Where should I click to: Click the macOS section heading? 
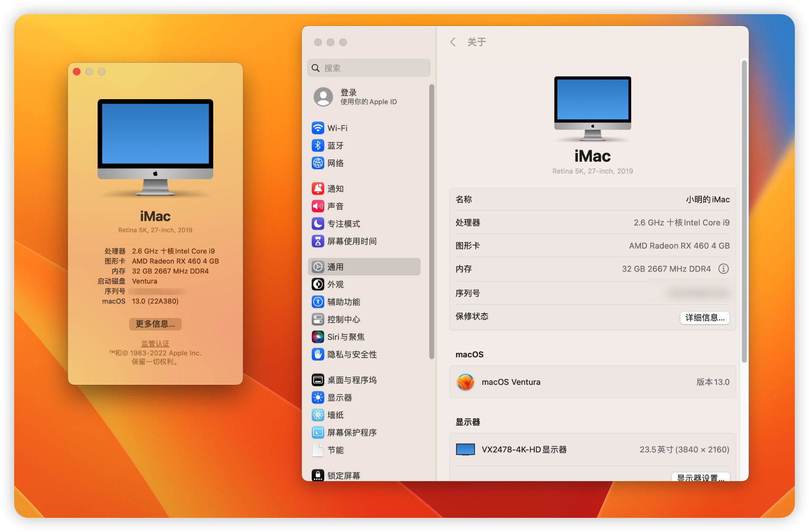click(x=469, y=355)
